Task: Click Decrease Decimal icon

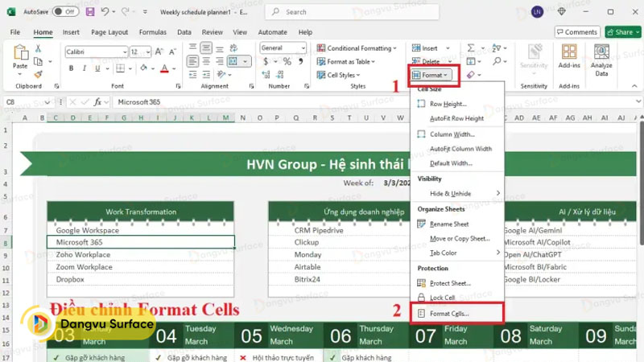Action: (280, 75)
